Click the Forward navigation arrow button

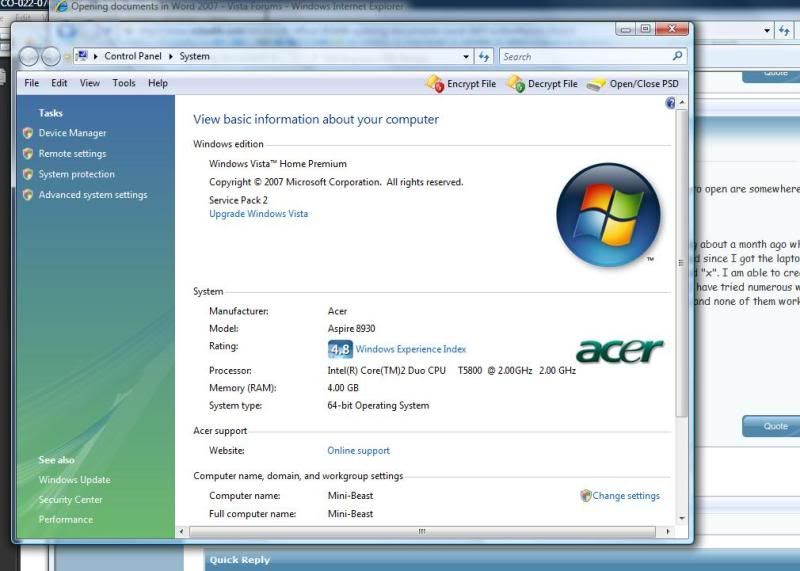51,56
